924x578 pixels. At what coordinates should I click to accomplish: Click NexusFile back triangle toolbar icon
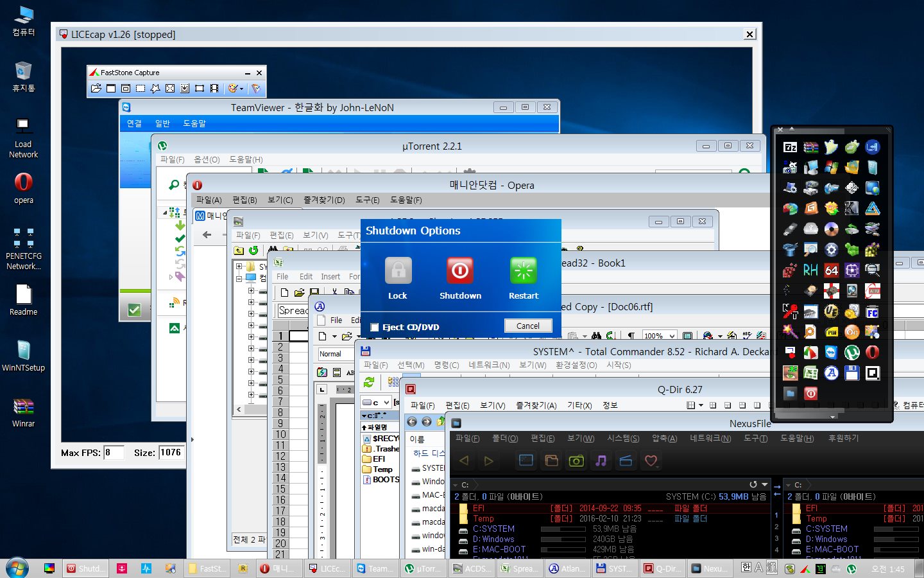(x=464, y=460)
